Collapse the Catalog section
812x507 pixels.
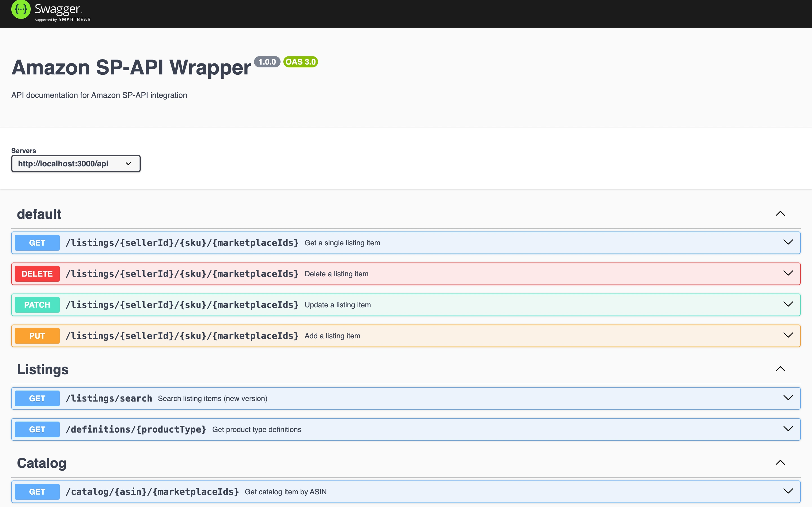[x=781, y=463]
